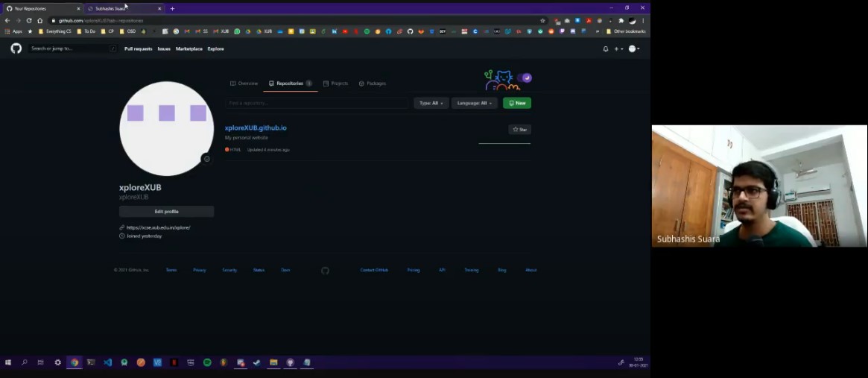The height and width of the screenshot is (378, 868).
Task: Open the notifications bell
Action: pyautogui.click(x=606, y=48)
